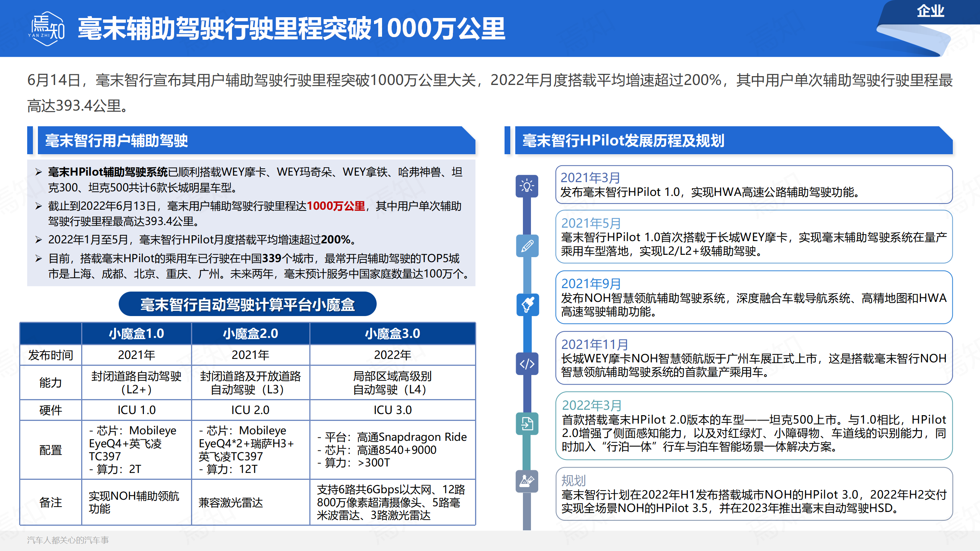980x551 pixels.
Task: Click cell ICU 3.0
Action: tap(392, 410)
